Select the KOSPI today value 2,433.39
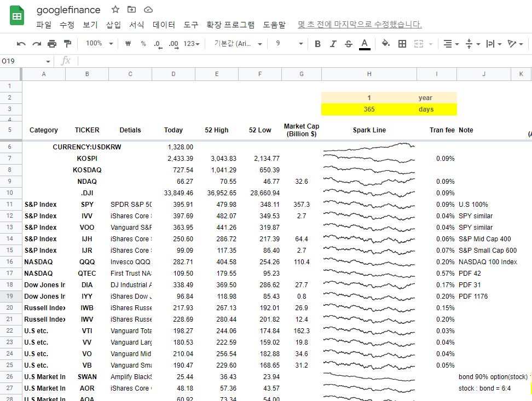The image size is (532, 401). 174,159
